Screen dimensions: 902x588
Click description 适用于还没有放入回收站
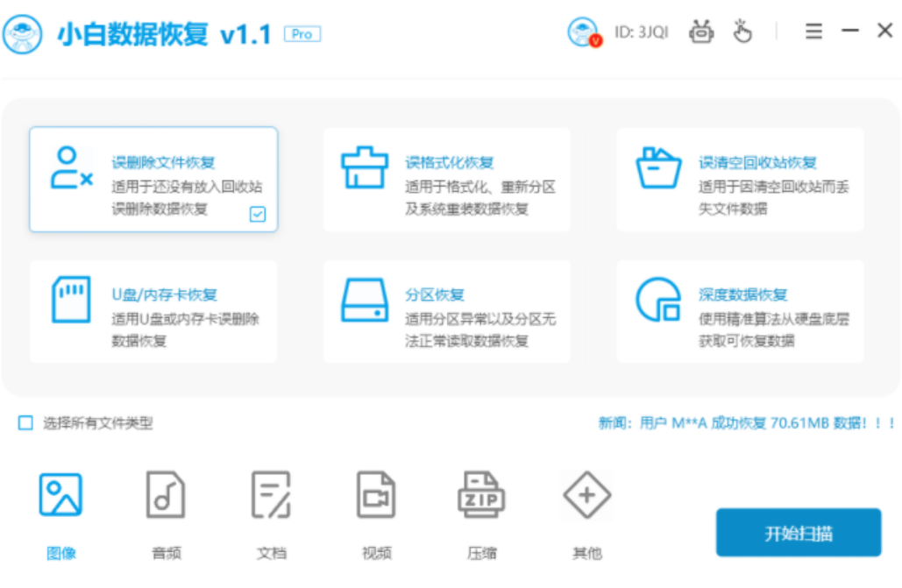tap(187, 187)
